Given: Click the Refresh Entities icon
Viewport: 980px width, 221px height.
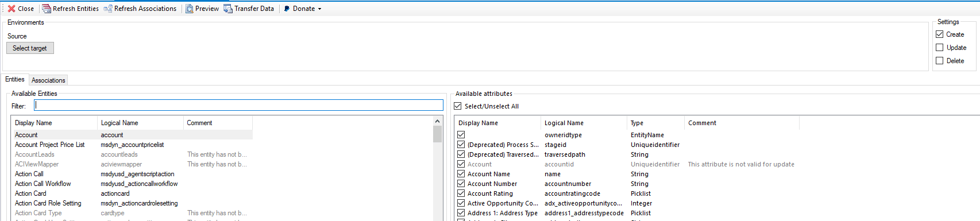Looking at the screenshot, I should coord(47,9).
